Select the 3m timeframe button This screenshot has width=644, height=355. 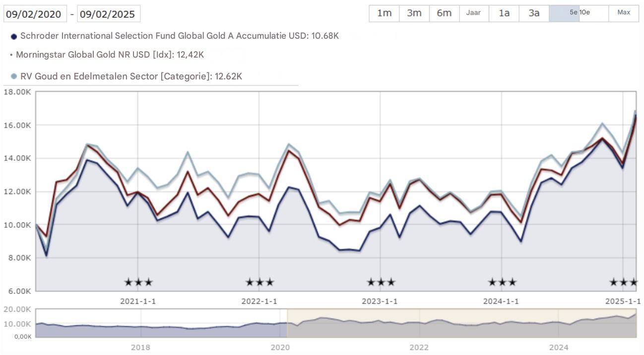coord(413,13)
